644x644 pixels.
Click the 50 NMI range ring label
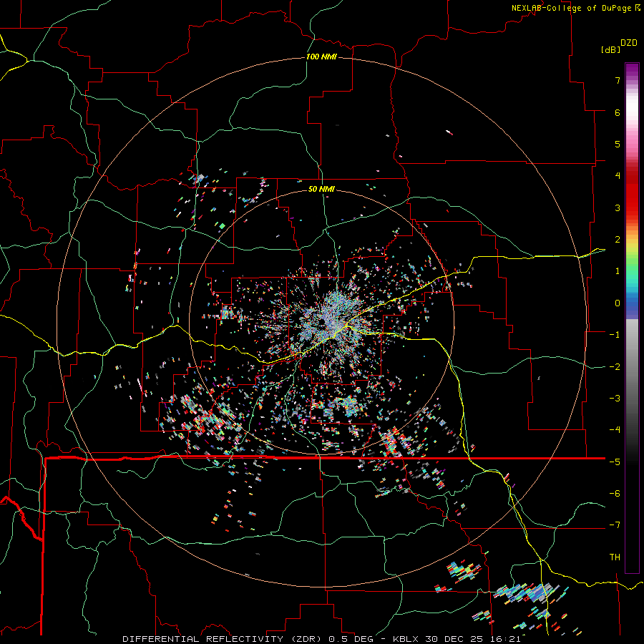[x=321, y=190]
